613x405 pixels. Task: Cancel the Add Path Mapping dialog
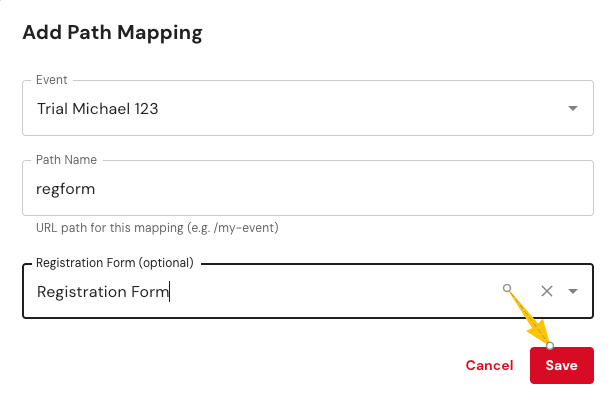click(x=489, y=365)
